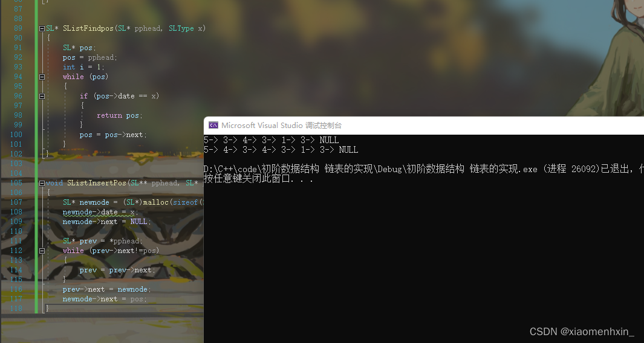The width and height of the screenshot is (644, 343).
Task: Click console output starting '5-> 4-> 3-> 4->'
Action: pyautogui.click(x=281, y=150)
